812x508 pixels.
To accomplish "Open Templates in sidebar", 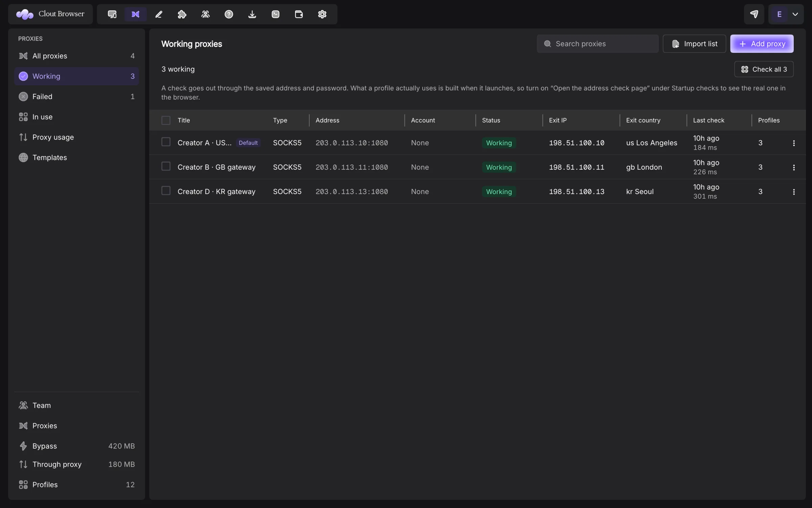I will tap(76, 157).
